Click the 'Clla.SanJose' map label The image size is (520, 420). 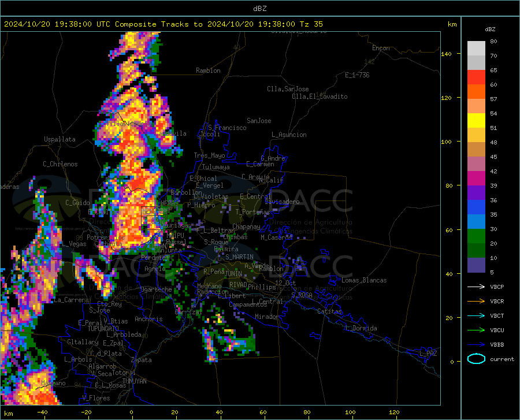[x=288, y=89]
